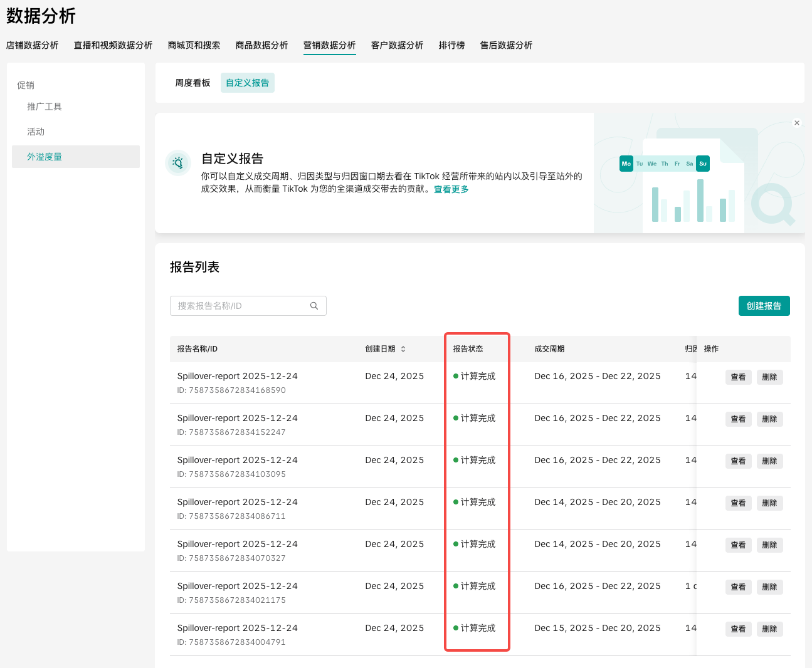Select 推广工具 in the left sidebar
812x668 pixels.
[45, 107]
